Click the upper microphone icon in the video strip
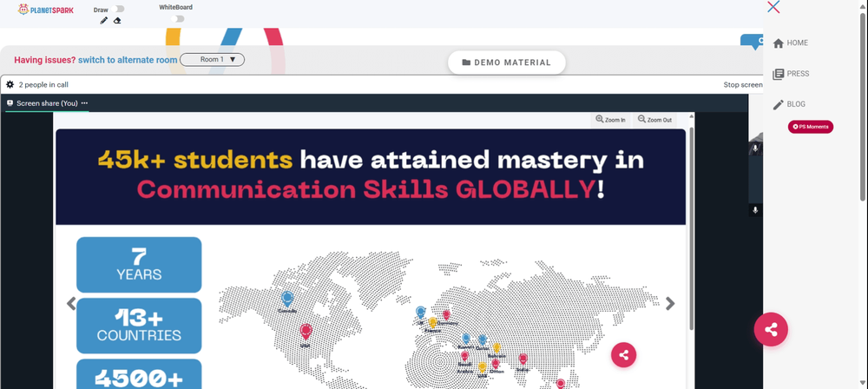Screen dimensions: 868x389 [755, 148]
